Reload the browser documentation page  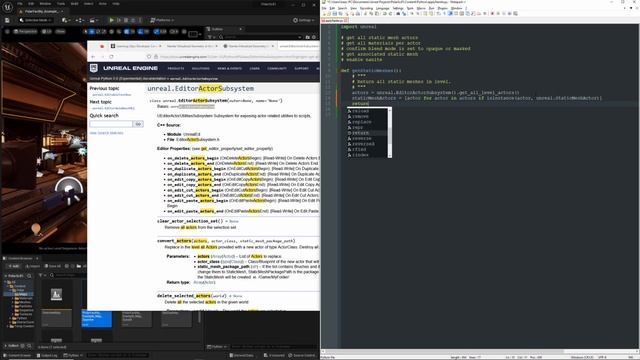coord(111,57)
